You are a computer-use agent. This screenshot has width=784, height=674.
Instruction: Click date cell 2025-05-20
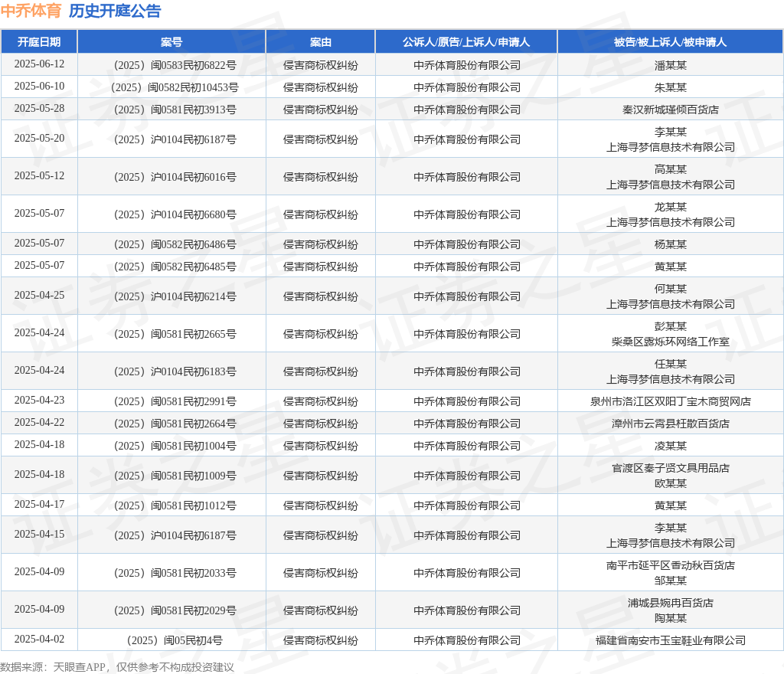39,138
